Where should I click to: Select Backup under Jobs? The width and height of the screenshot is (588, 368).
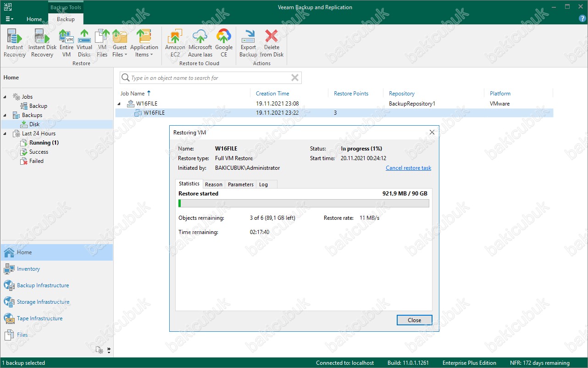[x=38, y=106]
